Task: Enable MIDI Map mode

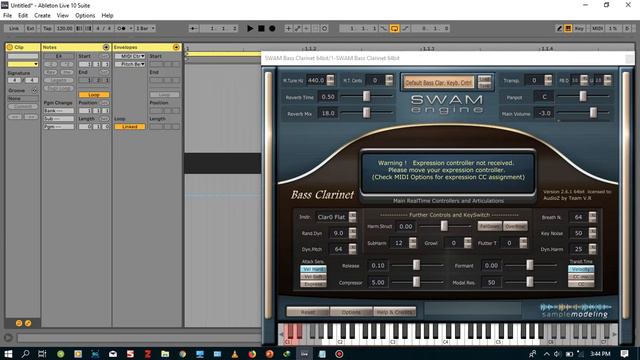Action: [598, 29]
